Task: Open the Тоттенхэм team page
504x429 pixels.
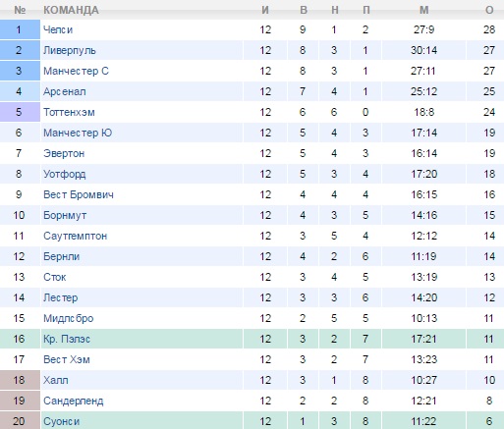Action: tap(69, 112)
